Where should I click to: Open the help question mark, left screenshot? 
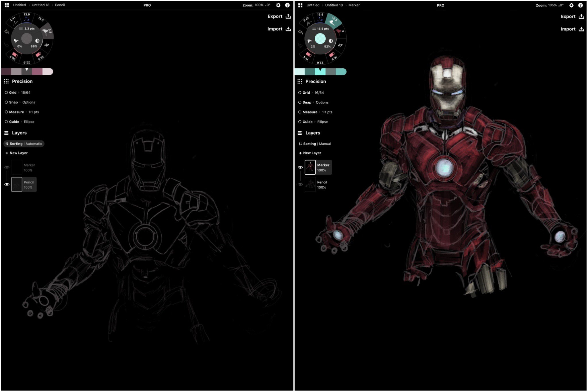(287, 5)
